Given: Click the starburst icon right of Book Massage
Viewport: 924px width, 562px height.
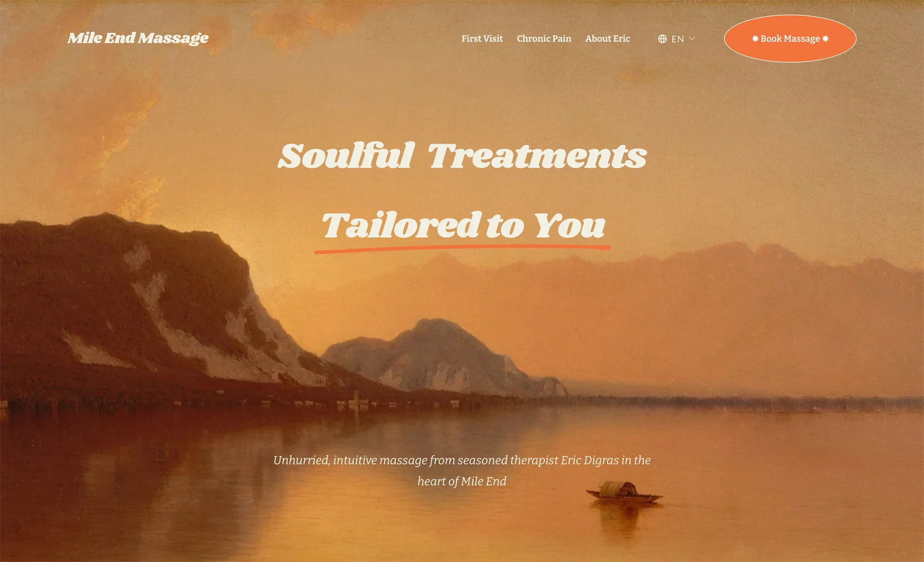Looking at the screenshot, I should tap(825, 39).
